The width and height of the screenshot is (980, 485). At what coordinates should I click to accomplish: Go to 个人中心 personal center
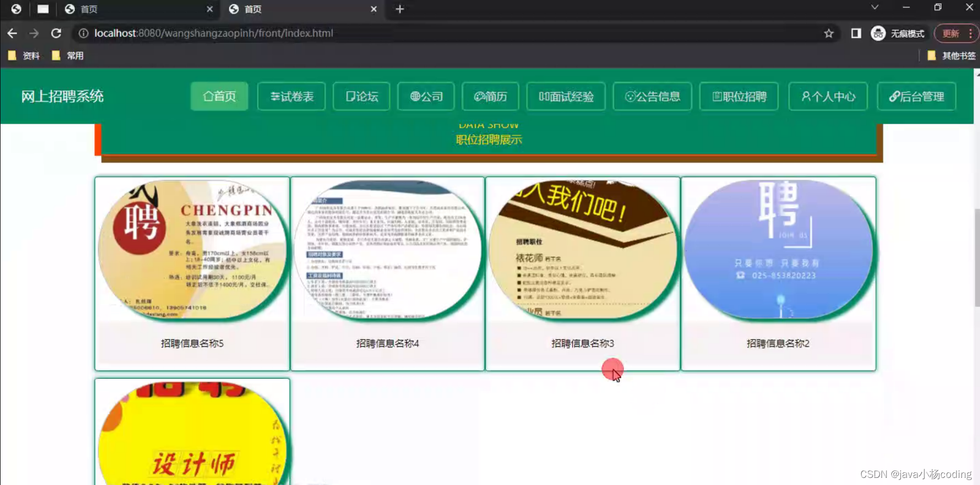coord(828,96)
